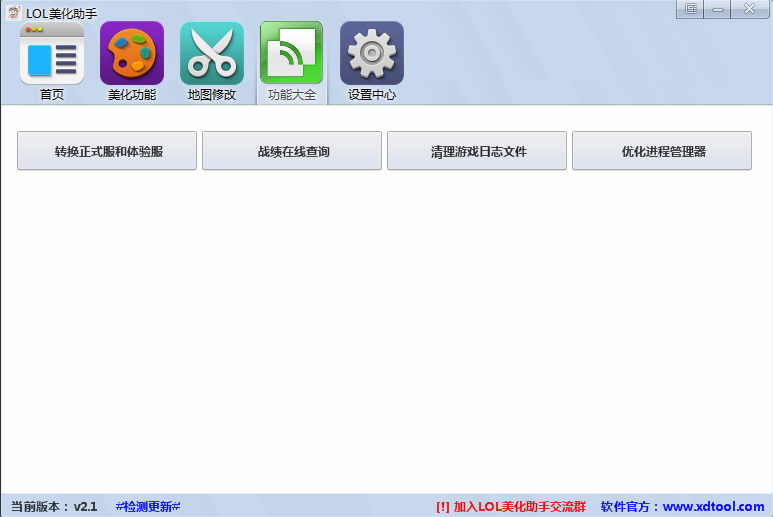
Task: Click the 当前版本：v2.1 text
Action: 54,507
